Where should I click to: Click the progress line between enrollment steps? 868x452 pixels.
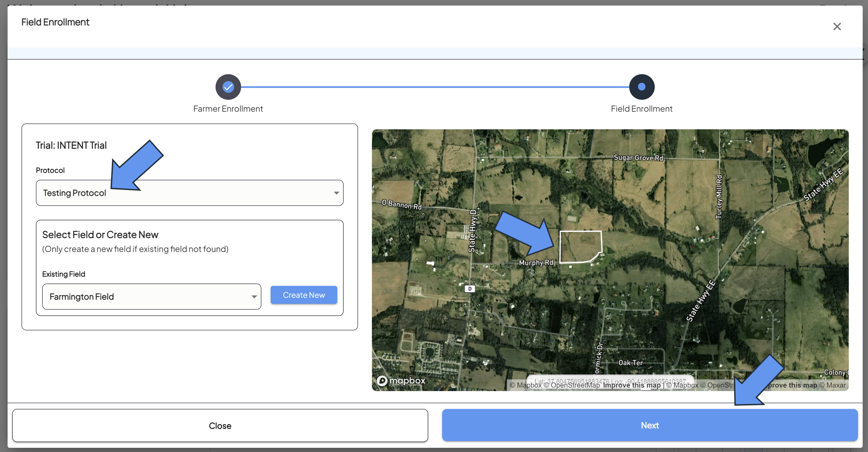click(435, 87)
